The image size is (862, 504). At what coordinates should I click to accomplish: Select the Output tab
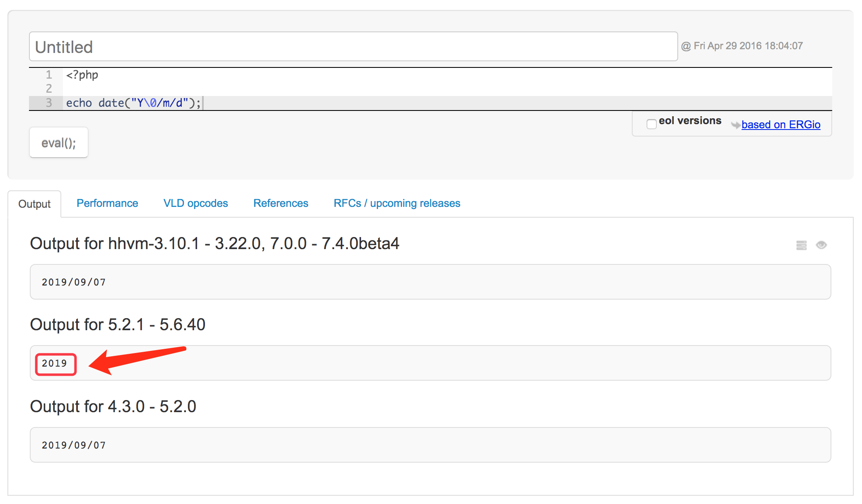(35, 204)
